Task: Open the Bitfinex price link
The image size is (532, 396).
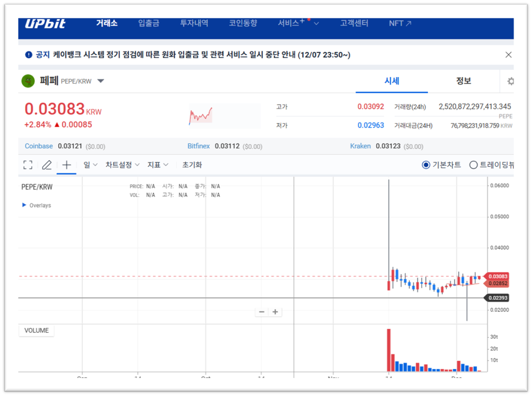Action: click(199, 146)
